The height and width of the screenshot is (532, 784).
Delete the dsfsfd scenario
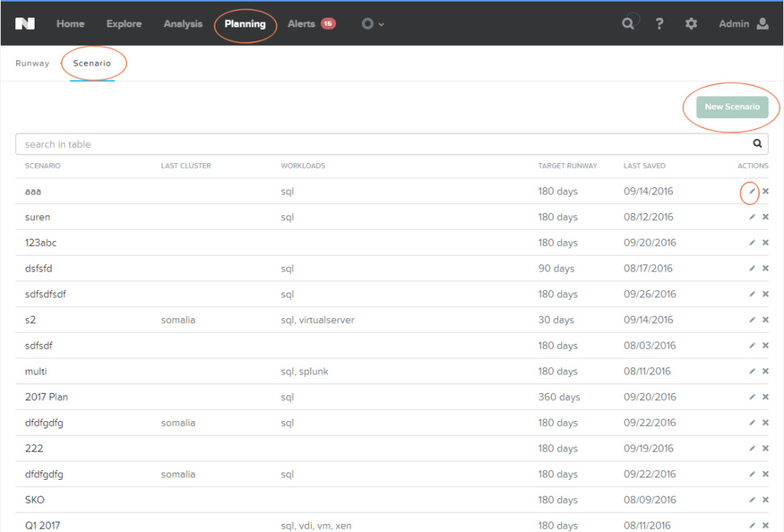point(766,268)
